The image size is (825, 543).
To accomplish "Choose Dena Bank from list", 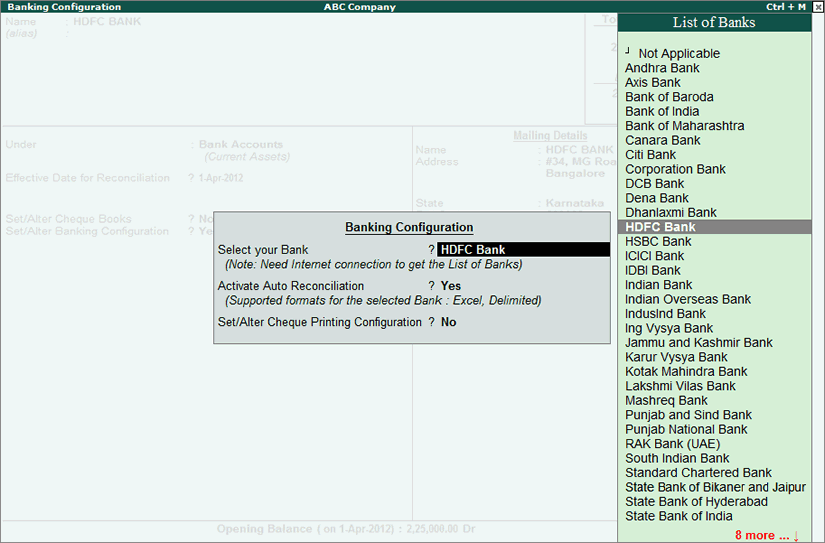I will pos(657,198).
